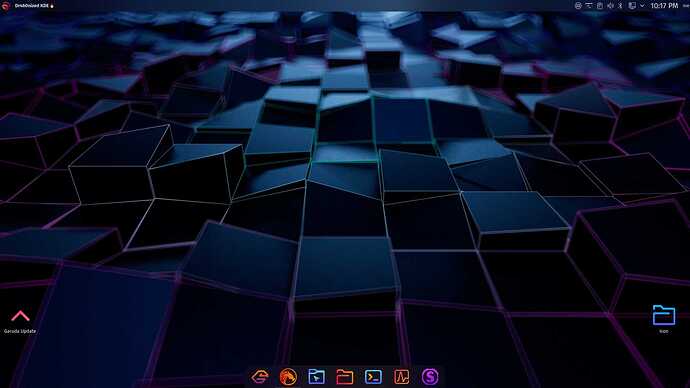Open the system monitor from the dock

coord(401,377)
